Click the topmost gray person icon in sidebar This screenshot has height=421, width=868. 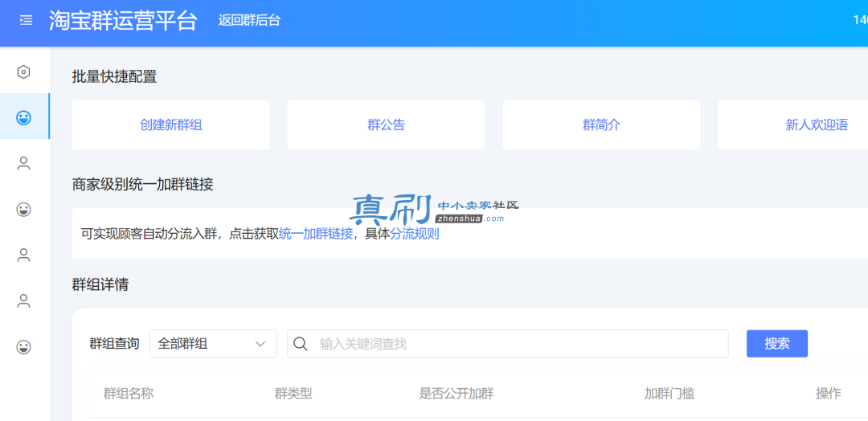(24, 163)
